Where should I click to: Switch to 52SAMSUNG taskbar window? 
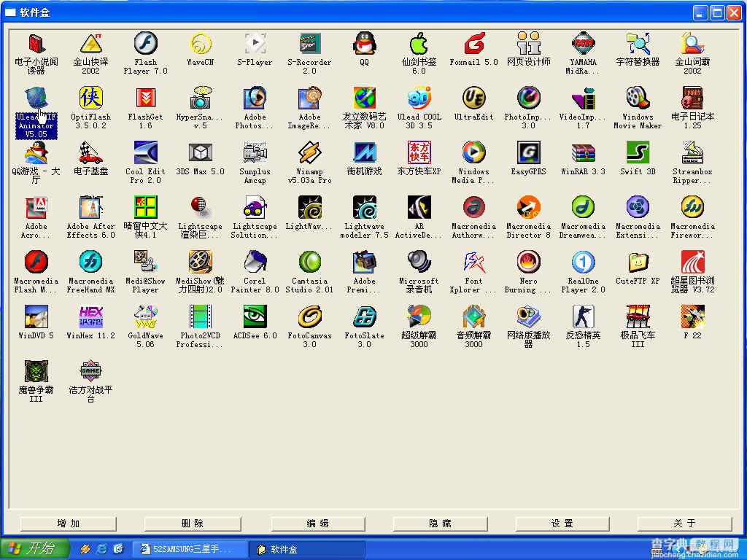click(189, 549)
